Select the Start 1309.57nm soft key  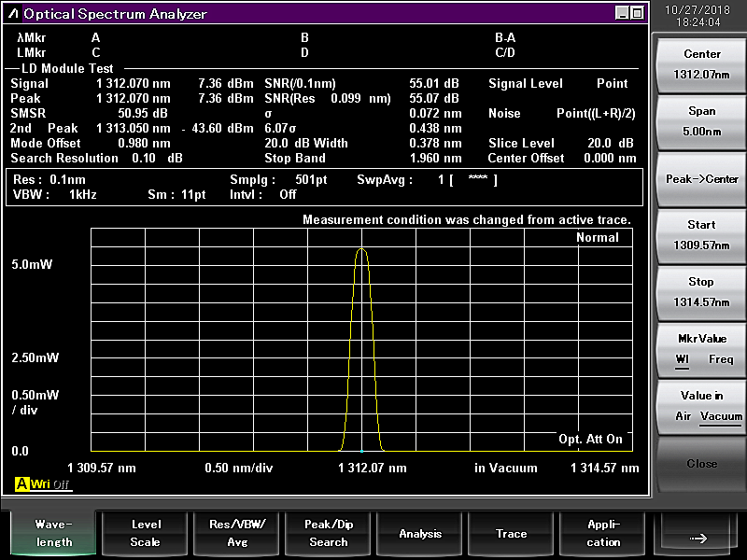coord(701,235)
